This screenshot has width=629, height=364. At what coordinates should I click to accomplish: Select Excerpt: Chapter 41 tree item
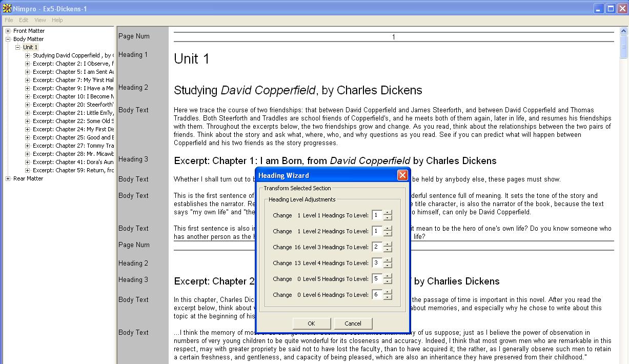73,162
